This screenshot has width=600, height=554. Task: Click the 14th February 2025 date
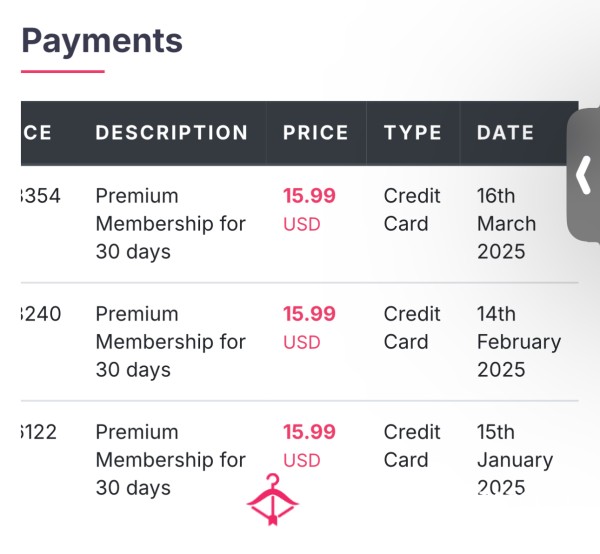(519, 342)
